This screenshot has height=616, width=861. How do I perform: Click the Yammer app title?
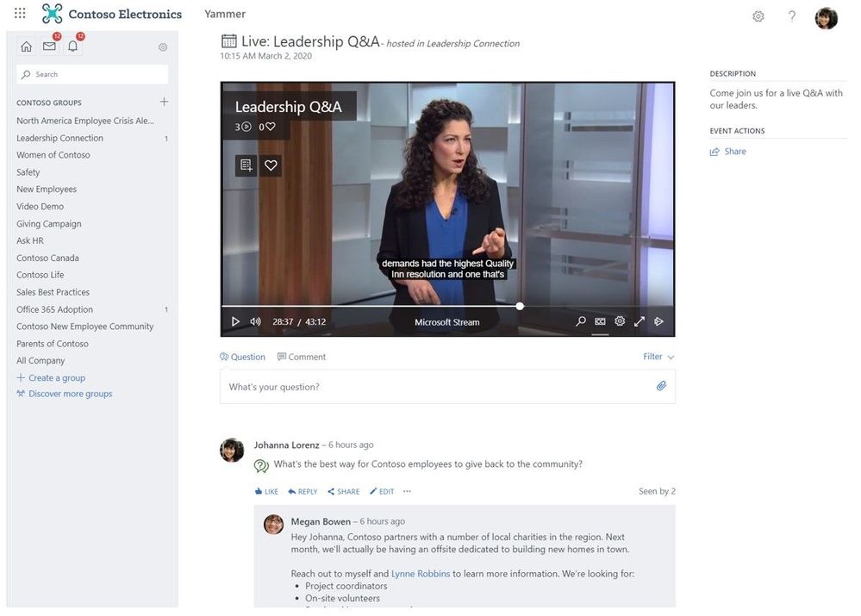(x=225, y=14)
